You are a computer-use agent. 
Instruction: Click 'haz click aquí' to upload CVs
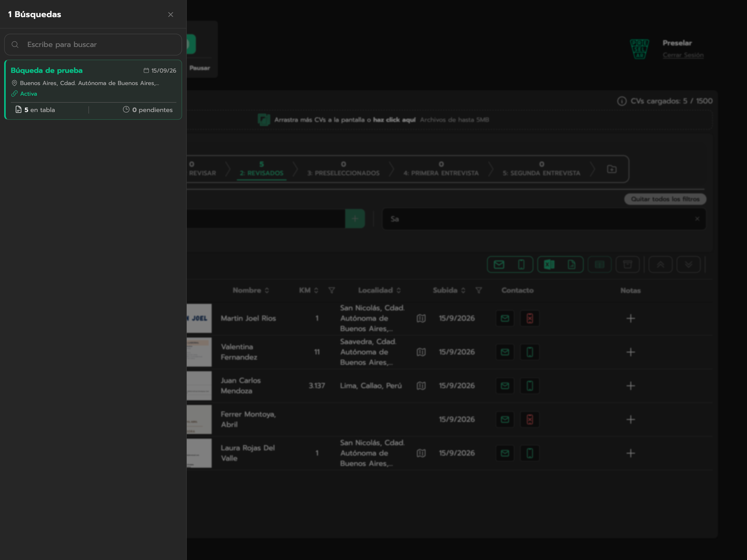(394, 120)
